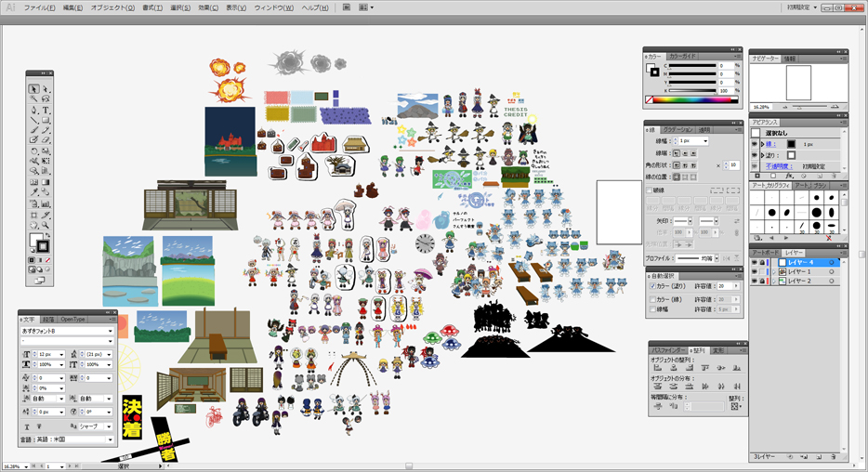This screenshot has height=472, width=868.
Task: Select the Gradient tool
Action: [x=46, y=181]
